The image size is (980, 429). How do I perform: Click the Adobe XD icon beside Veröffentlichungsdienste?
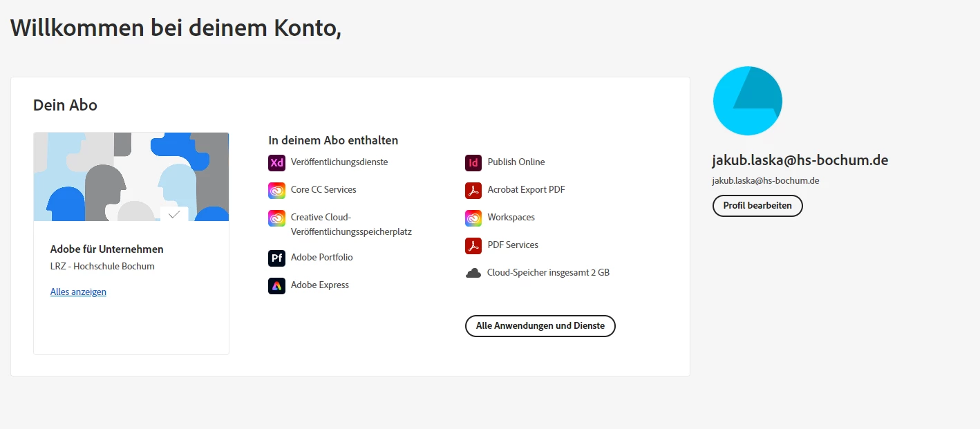tap(276, 163)
